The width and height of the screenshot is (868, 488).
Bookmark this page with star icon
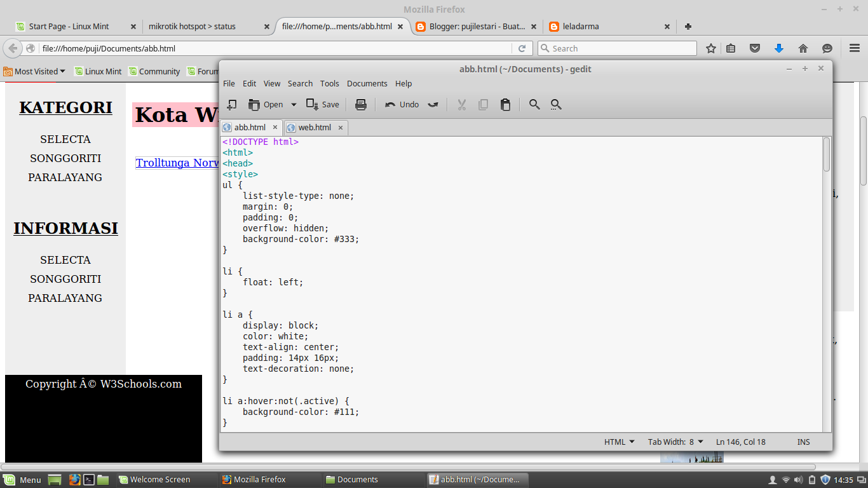coord(711,48)
